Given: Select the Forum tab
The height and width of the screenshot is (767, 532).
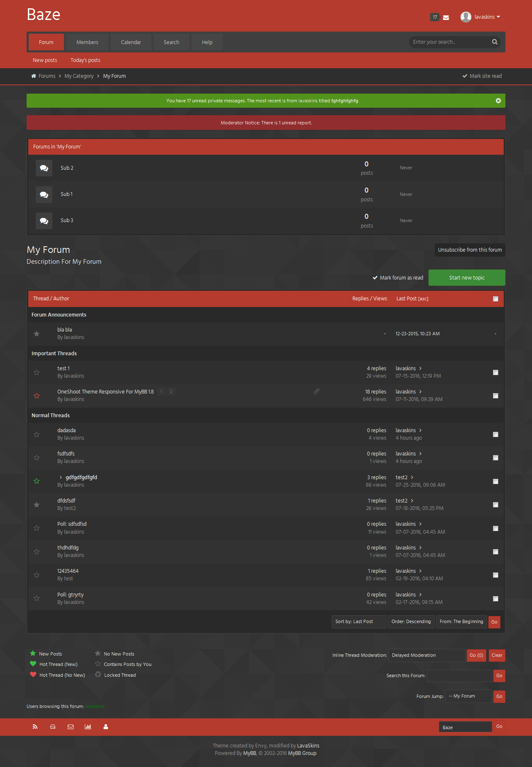Looking at the screenshot, I should pos(46,42).
